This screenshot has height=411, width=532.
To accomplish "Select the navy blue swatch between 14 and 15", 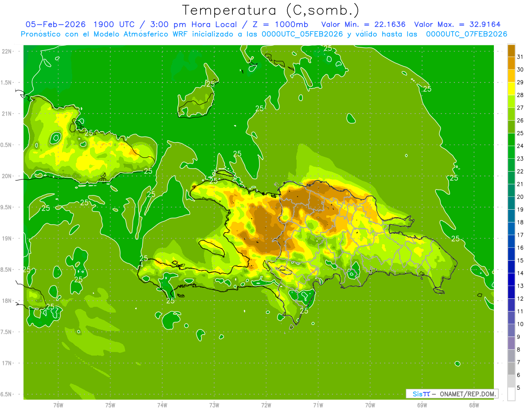I will [x=511, y=266].
